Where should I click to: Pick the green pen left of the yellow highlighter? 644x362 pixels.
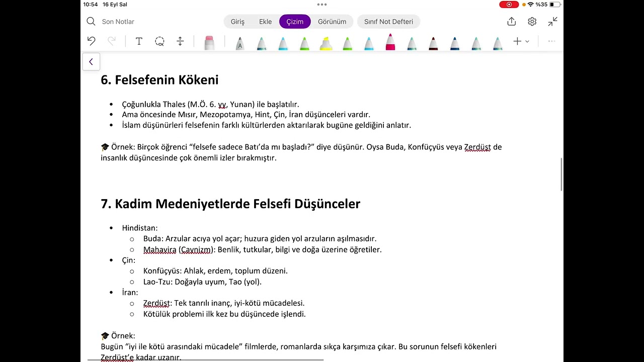click(x=304, y=43)
